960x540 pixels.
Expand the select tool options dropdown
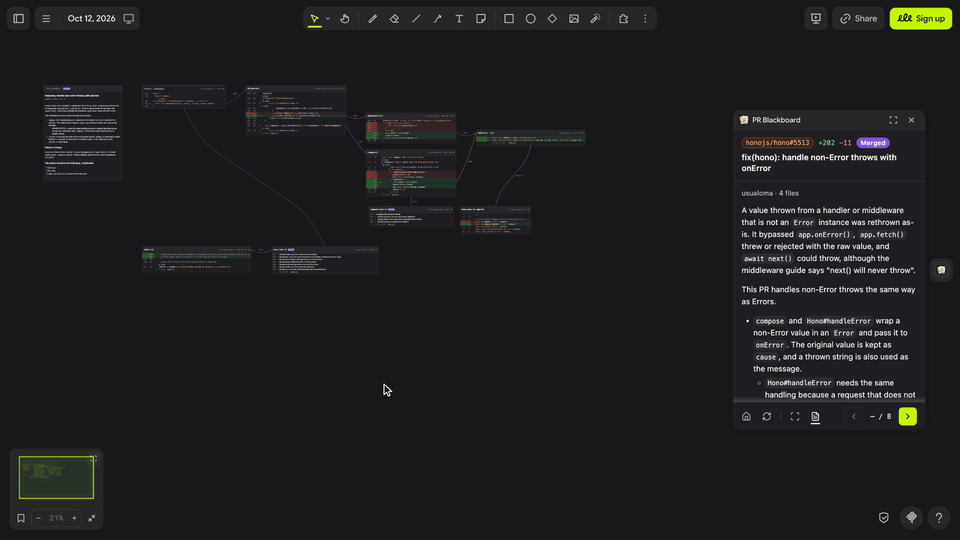(328, 18)
